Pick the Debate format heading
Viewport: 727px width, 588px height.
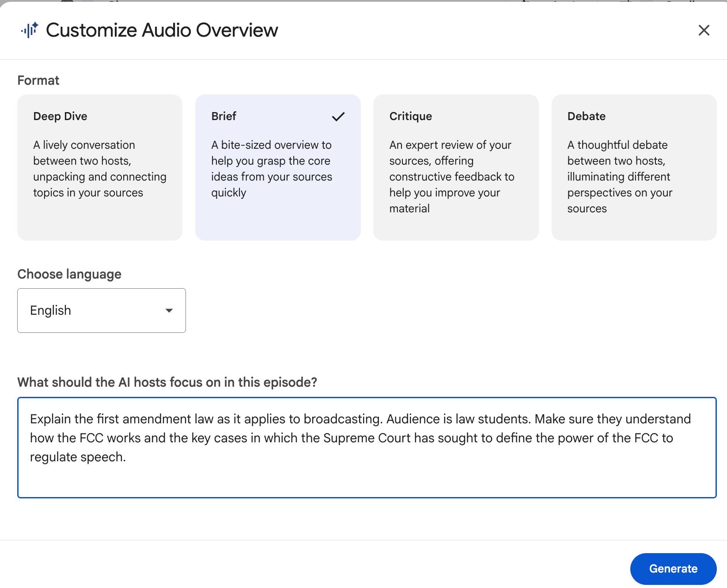(x=586, y=116)
